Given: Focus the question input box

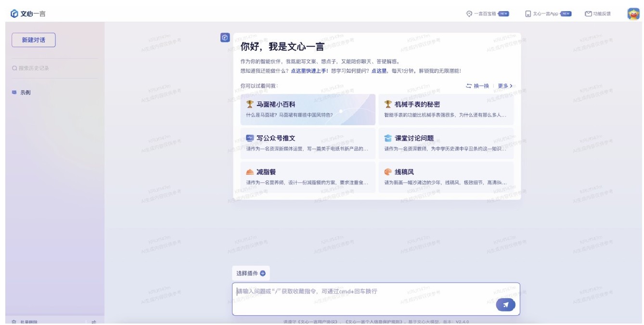Looking at the screenshot, I should point(376,299).
